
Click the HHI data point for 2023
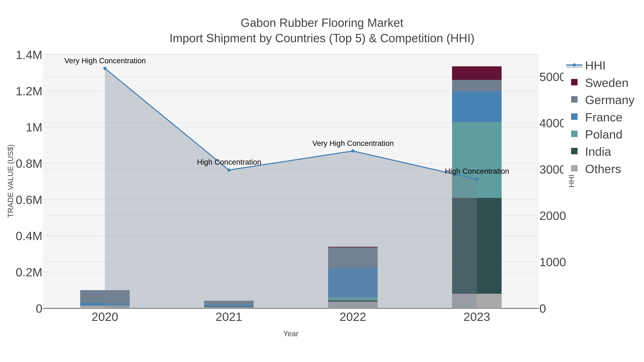tap(477, 179)
